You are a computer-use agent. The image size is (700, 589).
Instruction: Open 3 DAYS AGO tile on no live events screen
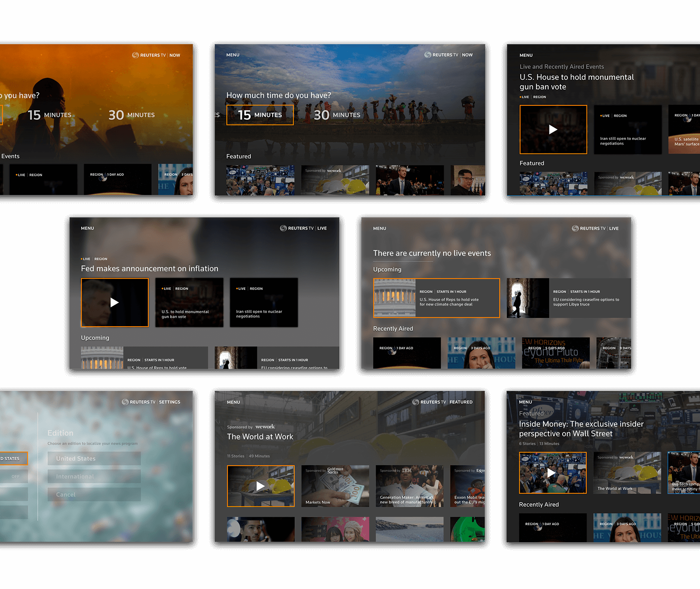(482, 353)
